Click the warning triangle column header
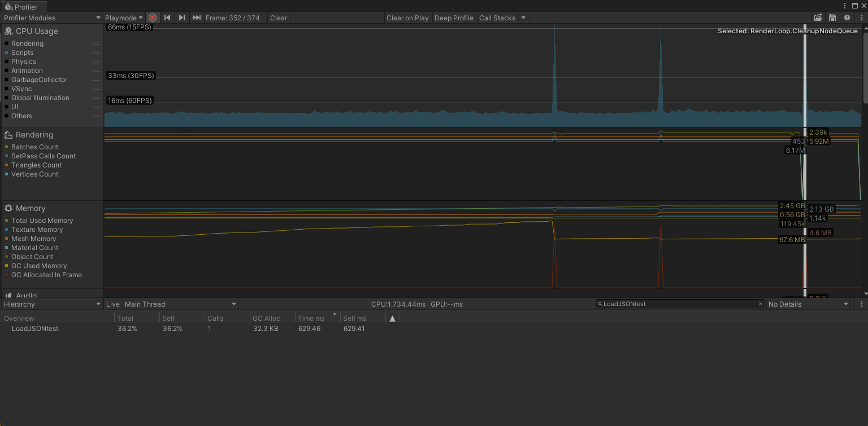Viewport: 868px width, 426px height. click(392, 319)
